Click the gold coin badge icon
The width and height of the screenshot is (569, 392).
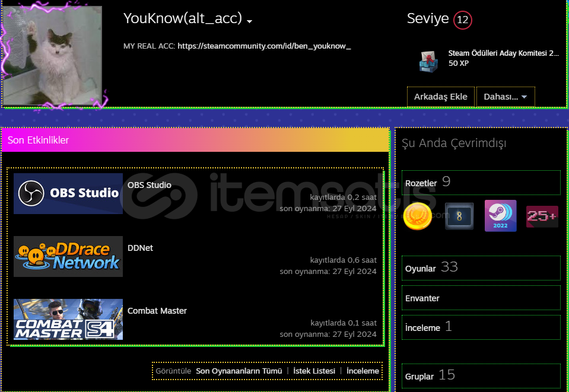[x=418, y=216]
